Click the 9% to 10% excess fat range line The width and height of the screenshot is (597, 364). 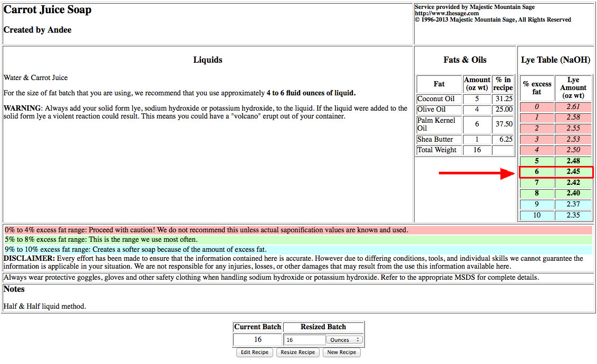click(x=298, y=250)
